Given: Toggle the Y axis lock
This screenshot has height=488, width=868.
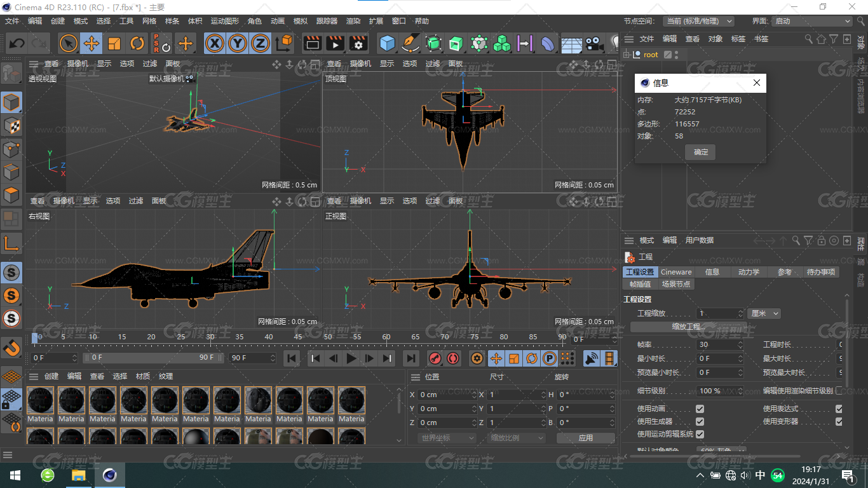Looking at the screenshot, I should 238,43.
